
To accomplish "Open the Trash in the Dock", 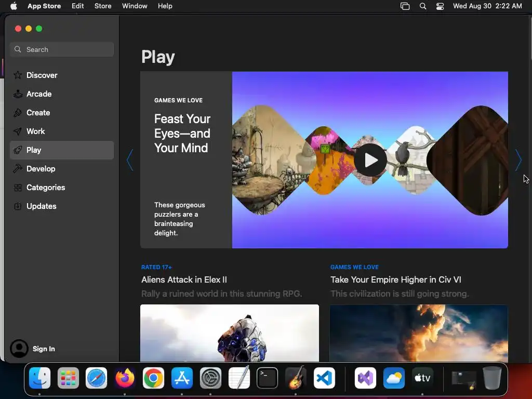I will coord(492,378).
